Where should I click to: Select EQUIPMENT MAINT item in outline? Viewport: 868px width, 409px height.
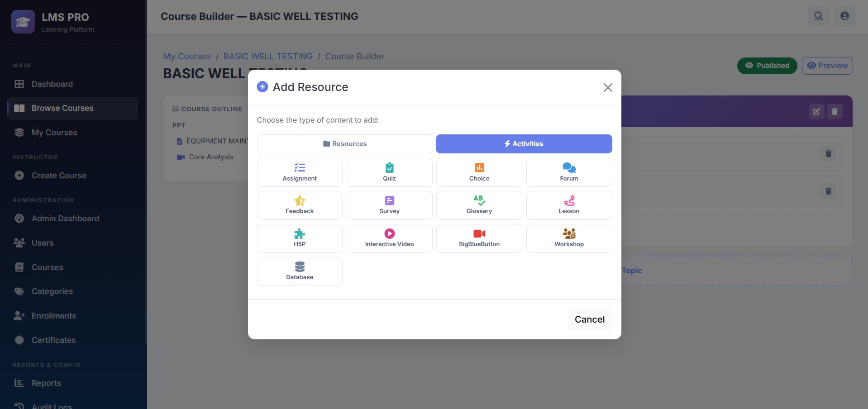[x=212, y=141]
